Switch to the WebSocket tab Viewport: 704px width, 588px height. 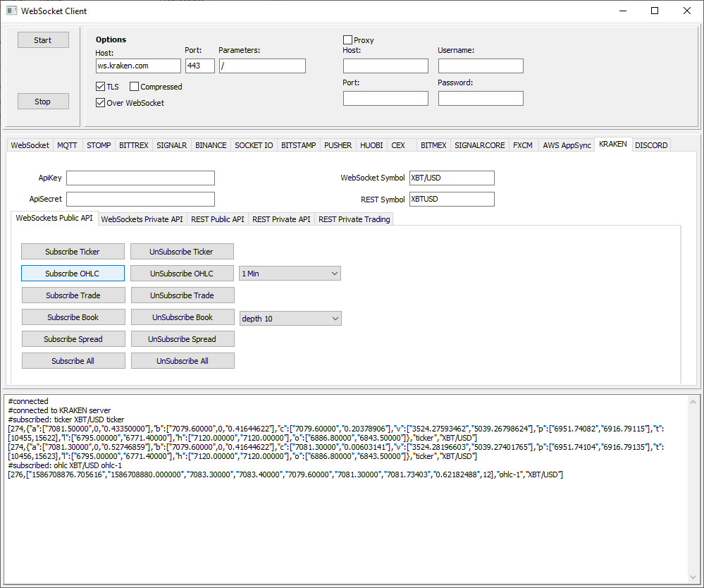pyautogui.click(x=30, y=145)
